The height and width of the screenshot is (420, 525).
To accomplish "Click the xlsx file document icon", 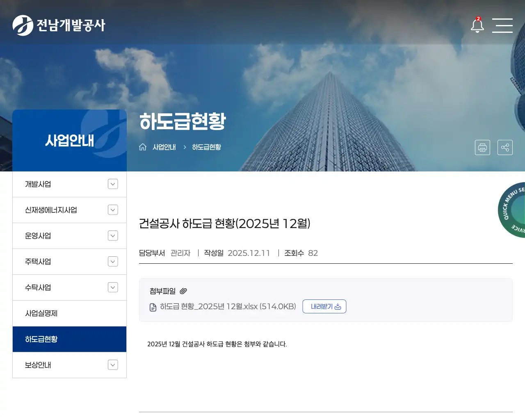I will (153, 307).
